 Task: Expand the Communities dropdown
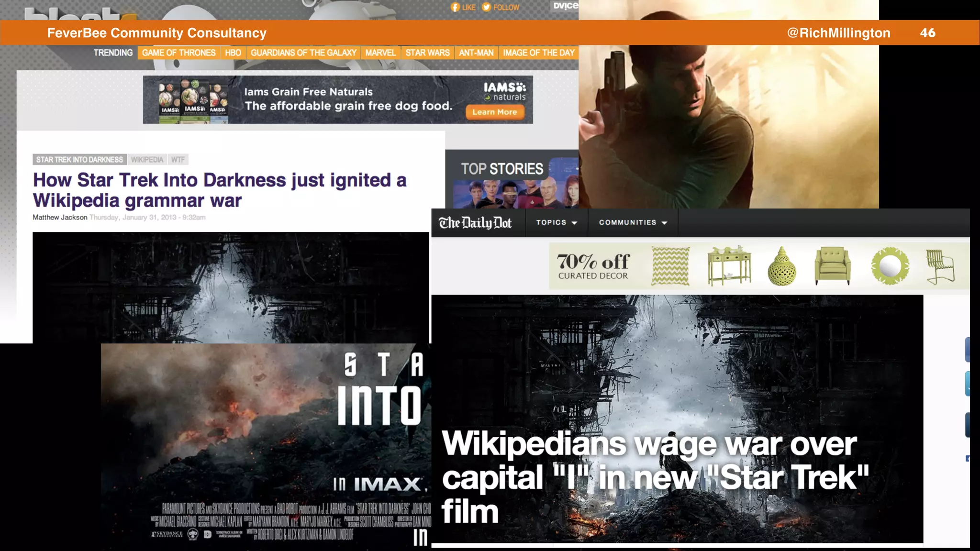(x=633, y=223)
